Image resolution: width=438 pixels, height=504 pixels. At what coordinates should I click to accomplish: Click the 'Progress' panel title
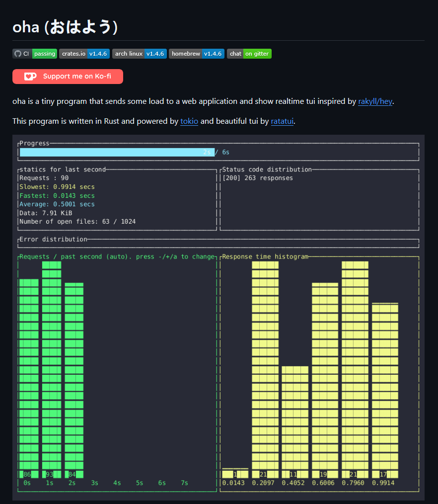click(x=34, y=143)
